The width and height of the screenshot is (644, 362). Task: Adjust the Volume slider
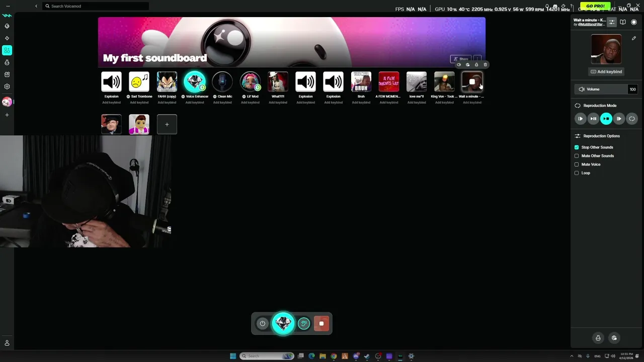click(x=601, y=89)
